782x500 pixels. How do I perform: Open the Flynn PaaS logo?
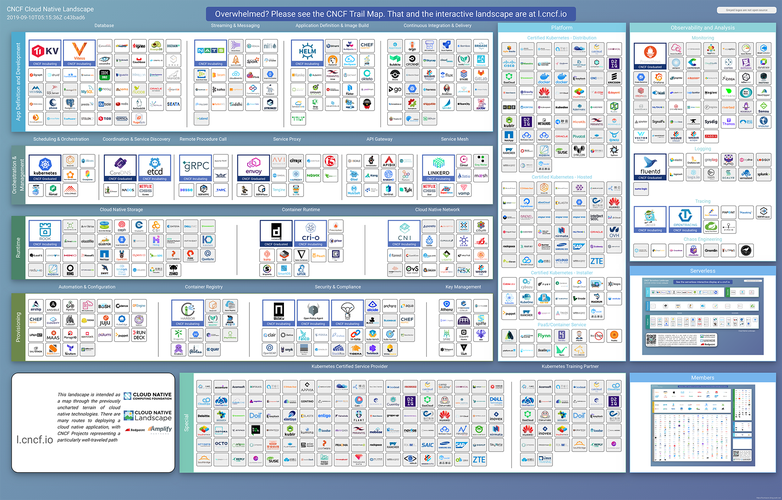[544, 335]
